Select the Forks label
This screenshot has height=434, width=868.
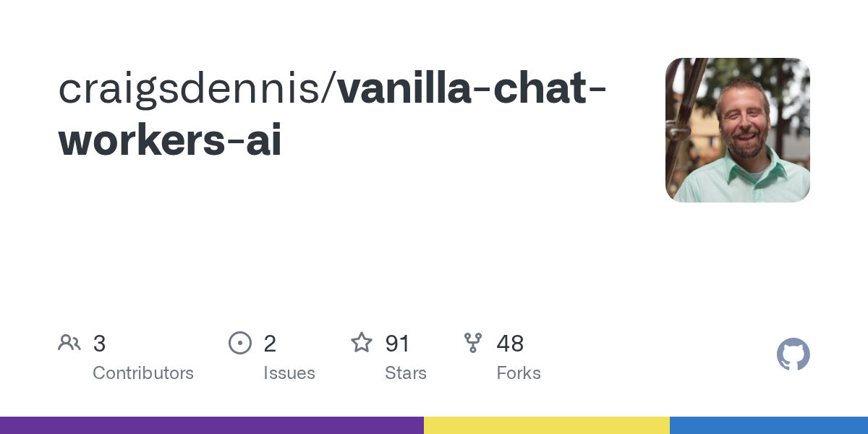click(519, 373)
